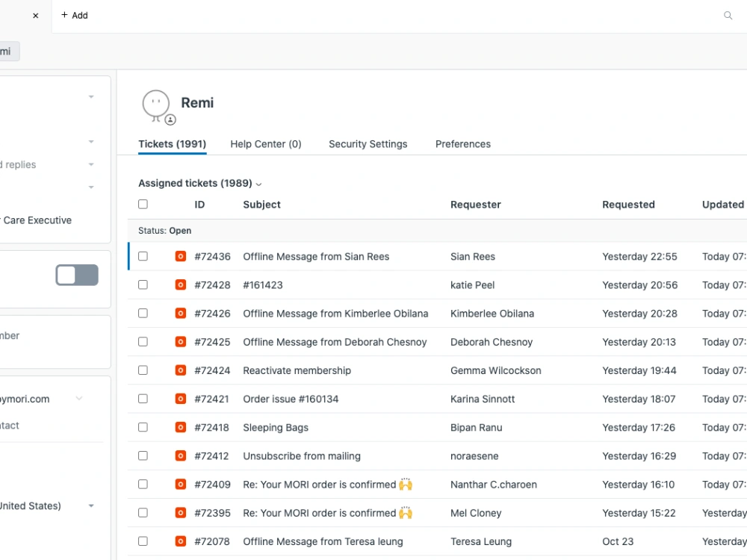
Task: Click requester name Mel Cloney
Action: 475,513
